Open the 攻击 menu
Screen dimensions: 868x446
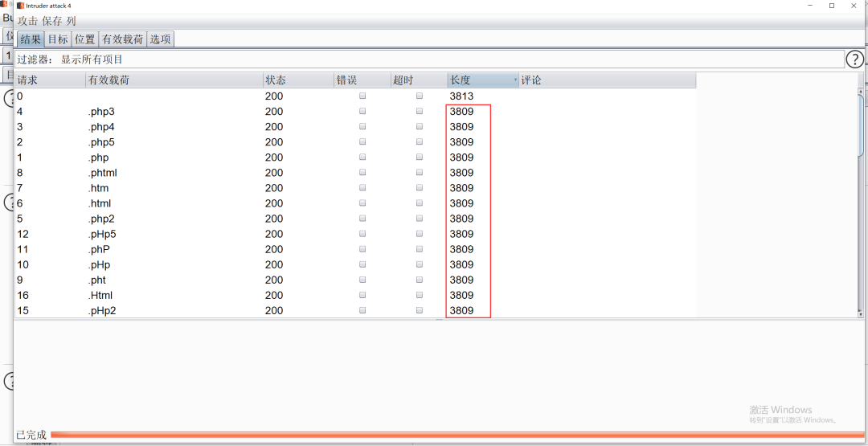pos(27,22)
